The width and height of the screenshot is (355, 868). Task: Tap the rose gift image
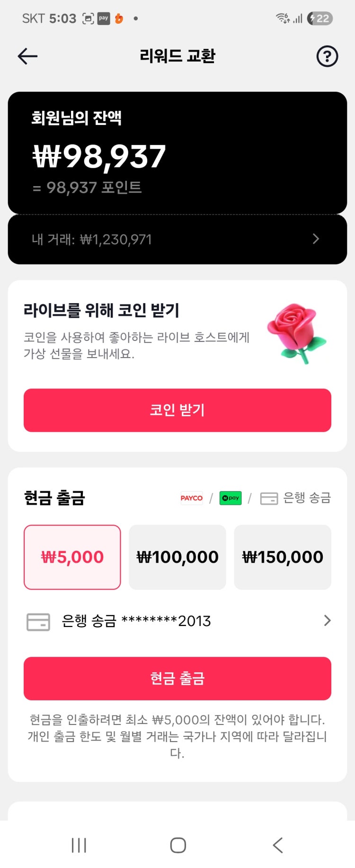(x=296, y=333)
